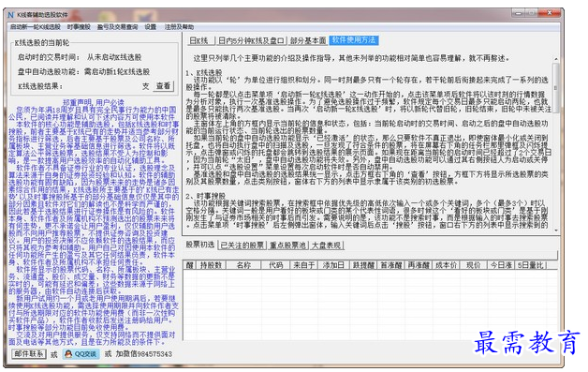Click the 首涨醒 column header
588x372 pixels.
(391, 265)
